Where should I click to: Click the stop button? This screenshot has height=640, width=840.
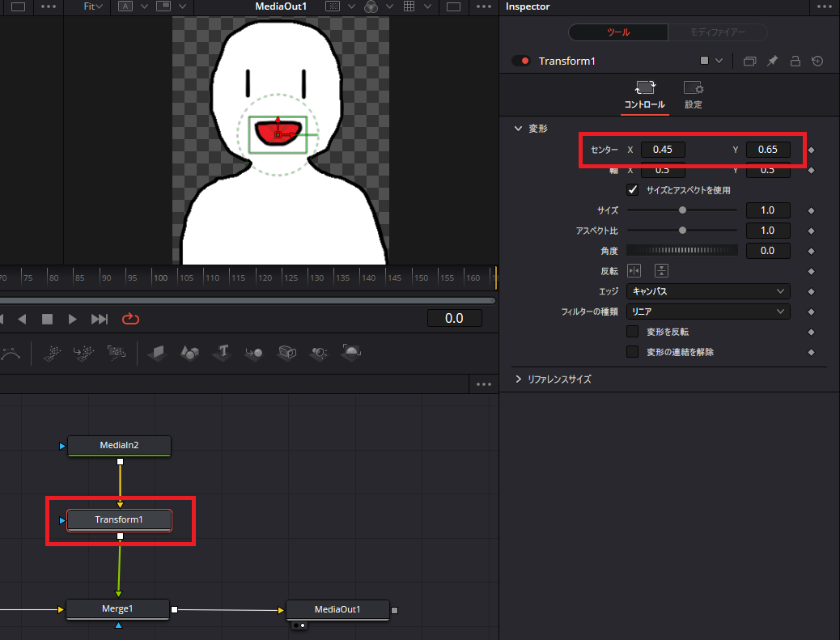(47, 320)
